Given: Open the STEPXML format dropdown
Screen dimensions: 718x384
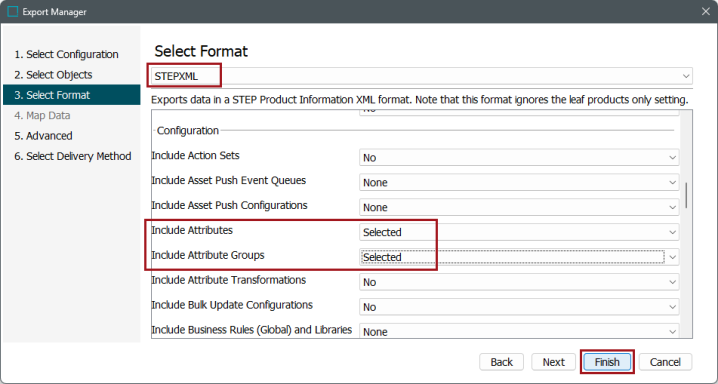Looking at the screenshot, I should [421, 76].
